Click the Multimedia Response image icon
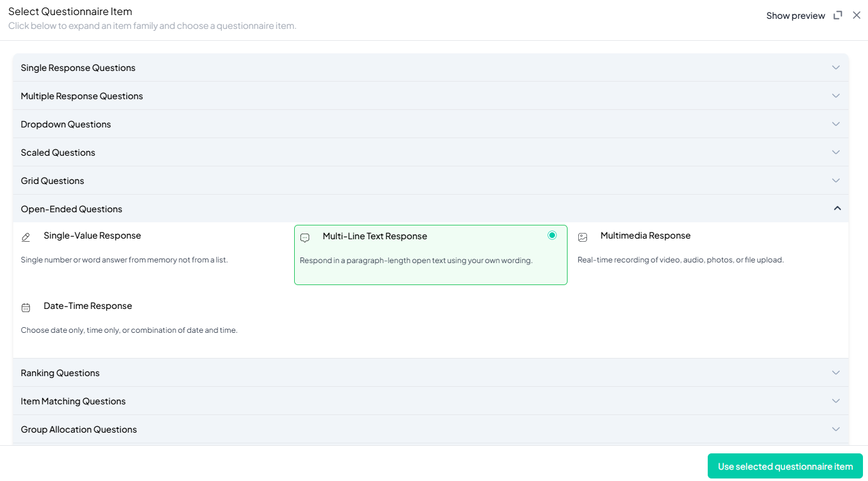 [x=583, y=237]
